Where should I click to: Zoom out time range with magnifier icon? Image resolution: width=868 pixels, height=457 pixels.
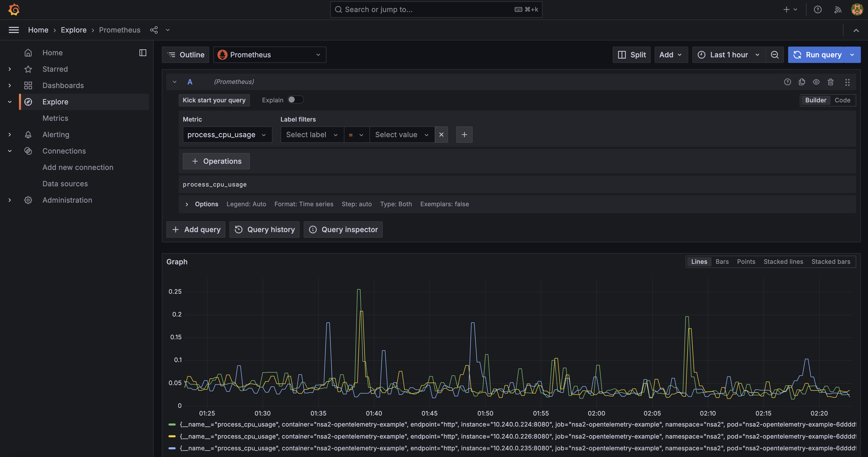tap(775, 55)
